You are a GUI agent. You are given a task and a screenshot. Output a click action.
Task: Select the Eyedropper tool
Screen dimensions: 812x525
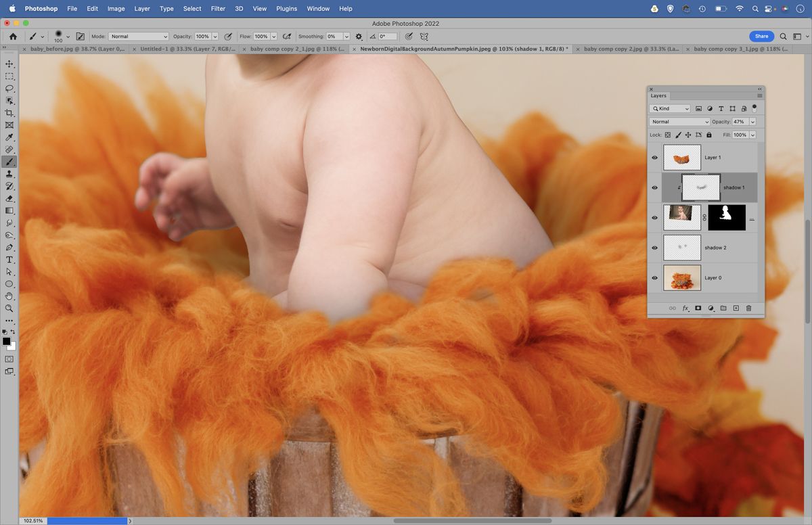pos(9,137)
